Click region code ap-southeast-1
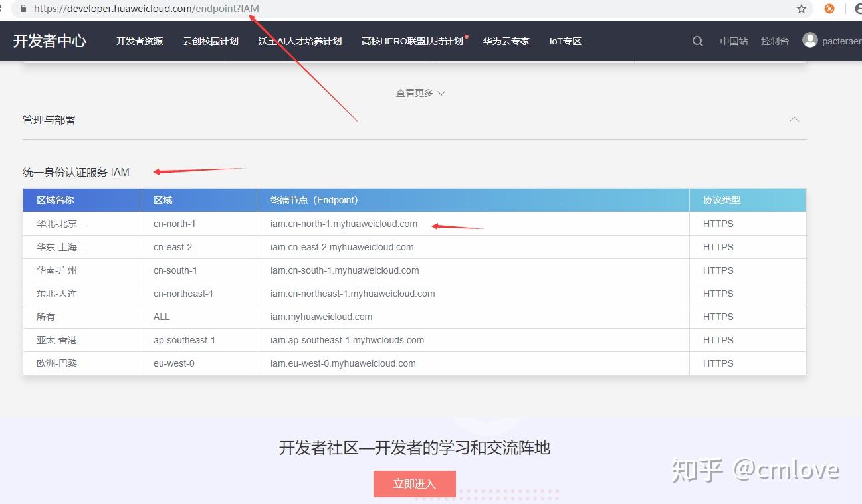862x504 pixels. (184, 340)
